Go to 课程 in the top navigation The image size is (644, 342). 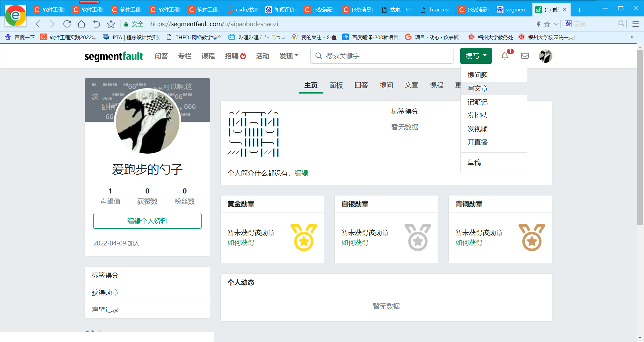coord(208,56)
